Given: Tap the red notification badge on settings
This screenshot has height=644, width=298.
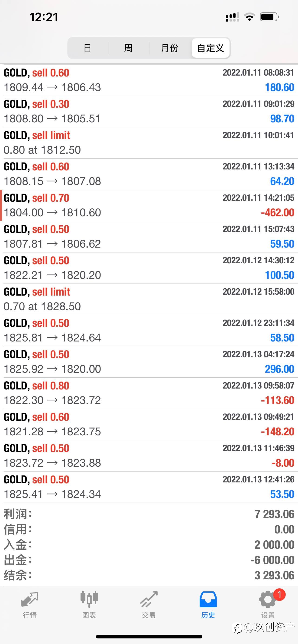Looking at the screenshot, I should [x=279, y=594].
